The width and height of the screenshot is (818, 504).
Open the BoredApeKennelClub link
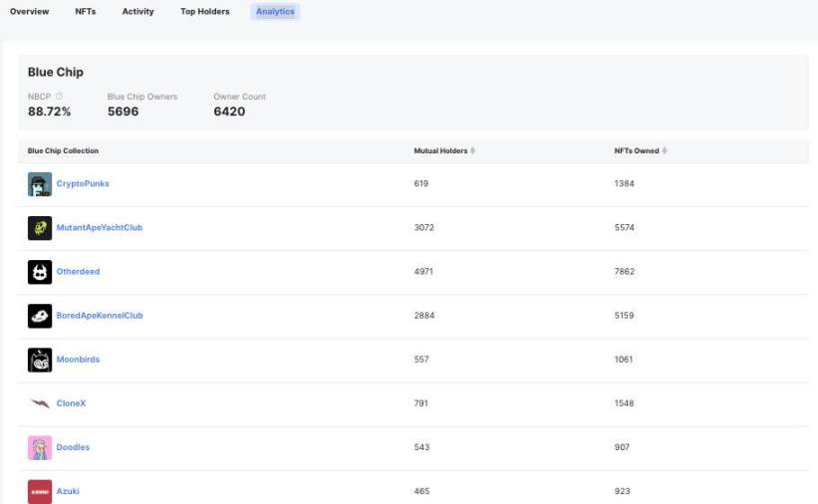click(x=100, y=315)
